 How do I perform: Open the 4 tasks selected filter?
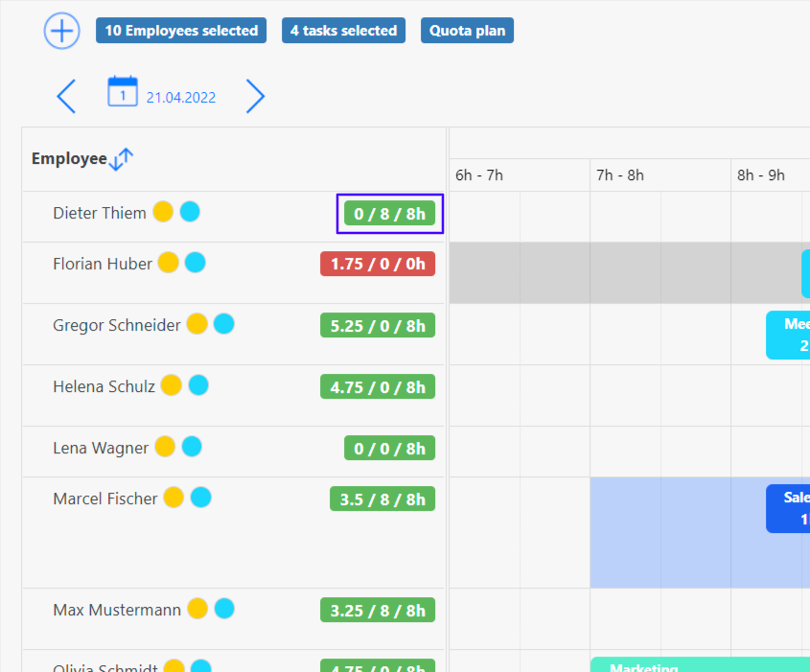pos(343,31)
